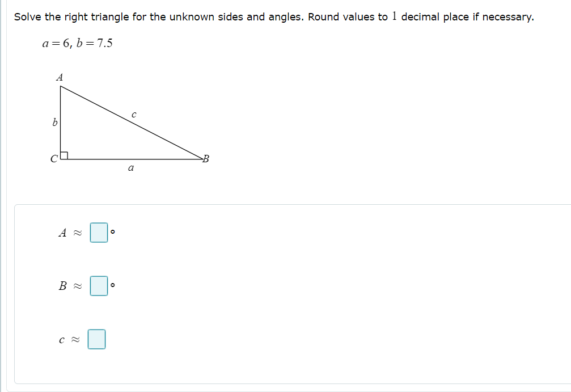
Task: Select the degree symbol after angle A's box
Action: pyautogui.click(x=112, y=230)
